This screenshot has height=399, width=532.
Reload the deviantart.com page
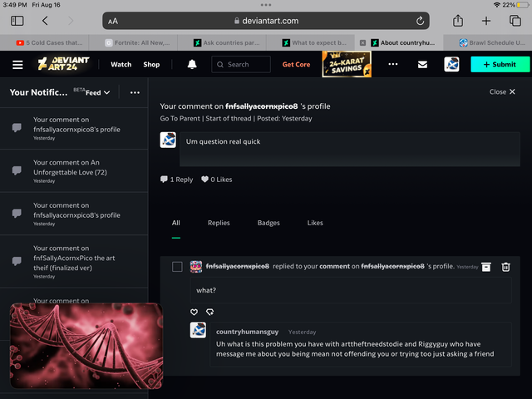pyautogui.click(x=420, y=21)
